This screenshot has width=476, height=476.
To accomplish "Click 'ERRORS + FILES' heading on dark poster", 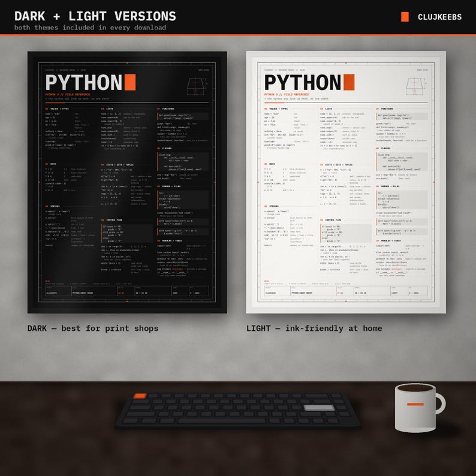I will [x=171, y=186].
